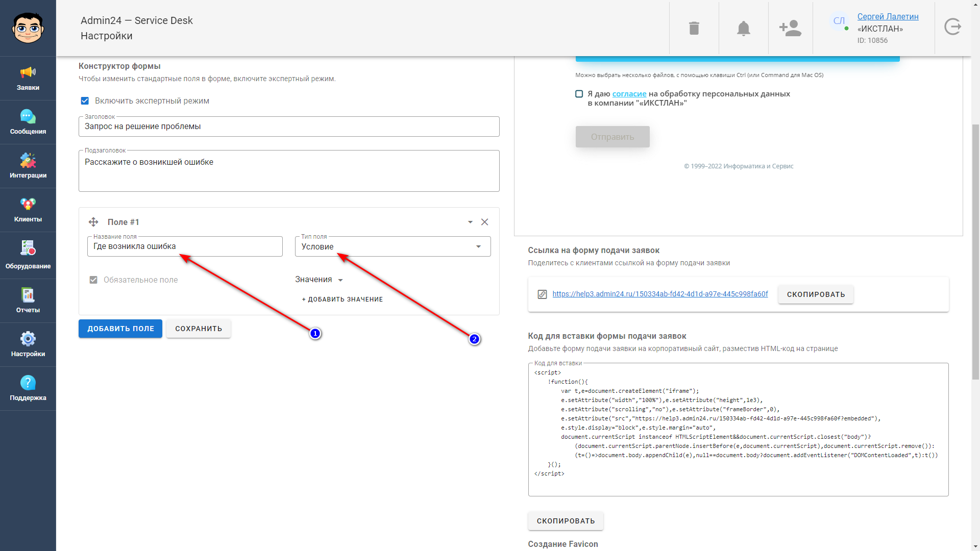Viewport: 980px width, 551px height.
Task: Remove Поле #1 with the X icon
Action: click(x=485, y=222)
